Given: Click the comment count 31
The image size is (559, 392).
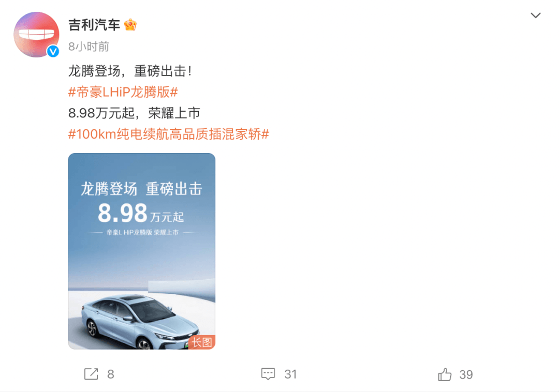Looking at the screenshot, I should [x=290, y=374].
